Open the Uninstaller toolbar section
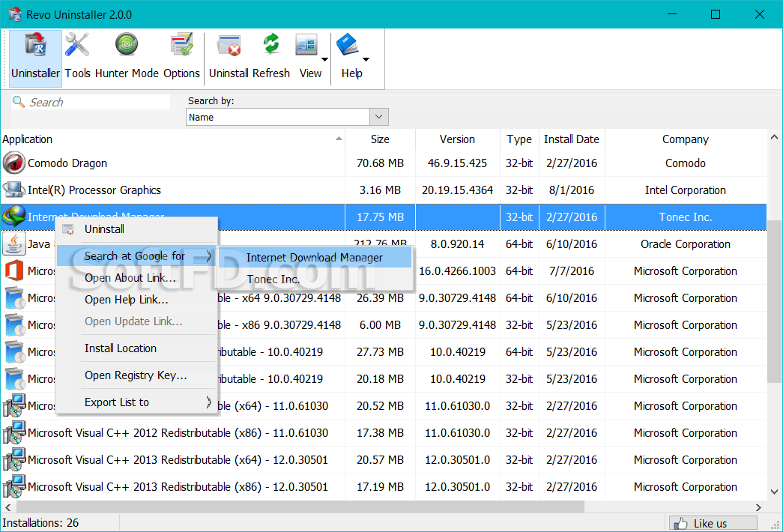Screen dimensions: 783x532 coord(35,58)
